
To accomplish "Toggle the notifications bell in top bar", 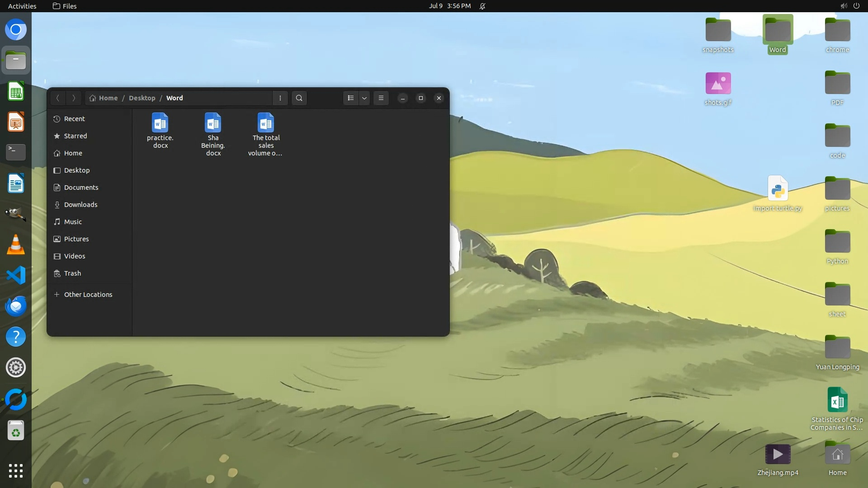I will pos(482,6).
